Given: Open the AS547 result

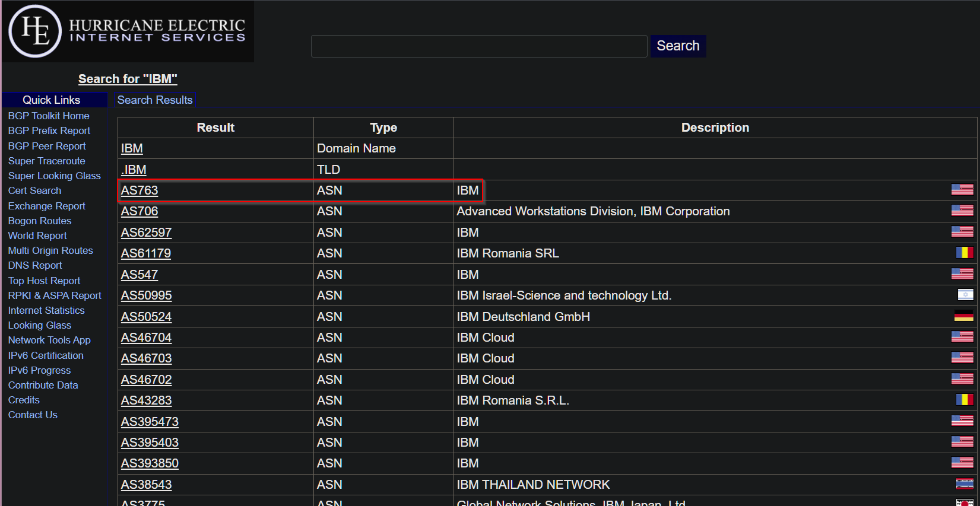Looking at the screenshot, I should coord(139,275).
